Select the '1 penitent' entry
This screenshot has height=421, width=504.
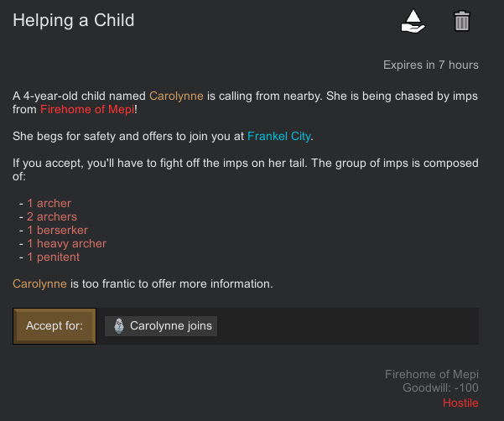click(53, 257)
